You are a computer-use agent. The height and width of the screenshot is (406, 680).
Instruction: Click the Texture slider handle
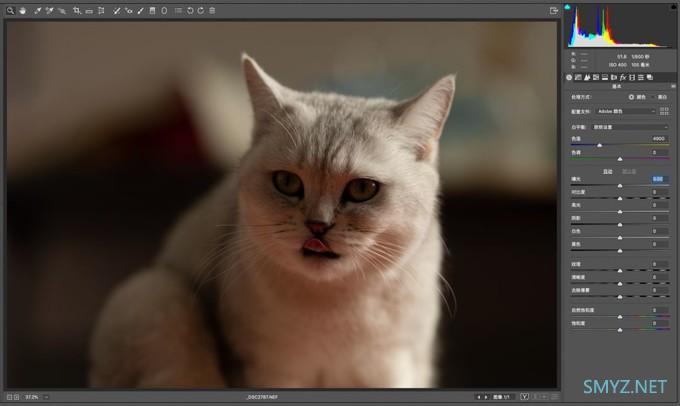[x=620, y=271]
